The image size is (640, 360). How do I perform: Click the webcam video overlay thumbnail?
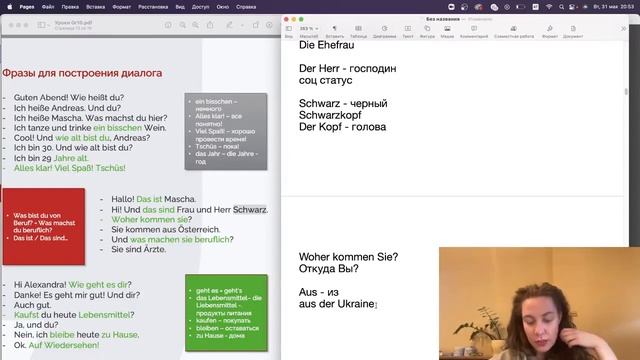[x=539, y=303]
